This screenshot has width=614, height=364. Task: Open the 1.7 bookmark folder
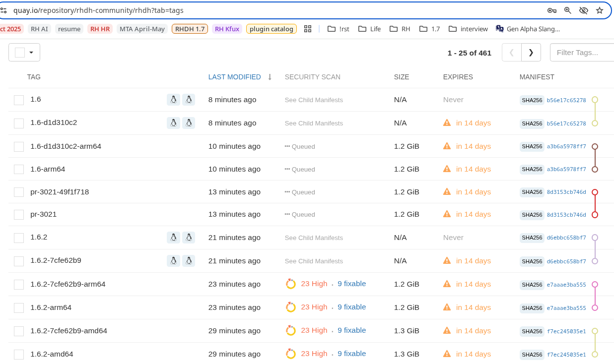(x=430, y=29)
